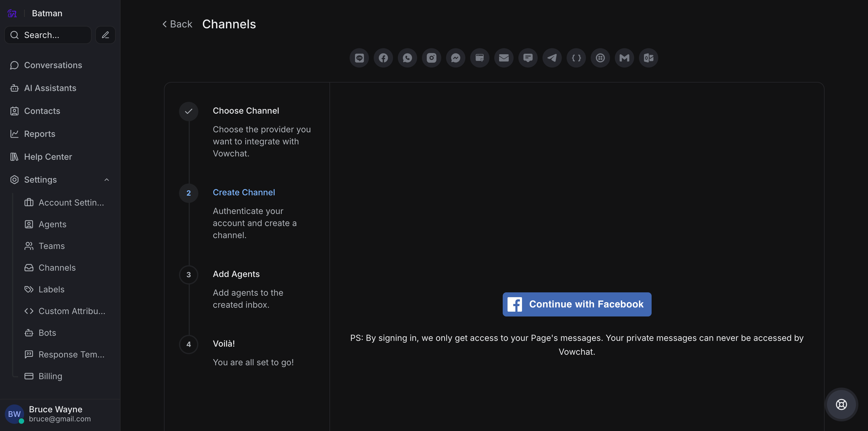Choose the Outlook channel icon
The image size is (868, 431).
[648, 58]
